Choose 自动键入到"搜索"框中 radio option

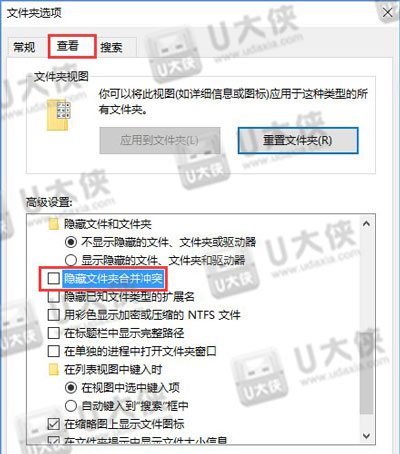pyautogui.click(x=71, y=406)
